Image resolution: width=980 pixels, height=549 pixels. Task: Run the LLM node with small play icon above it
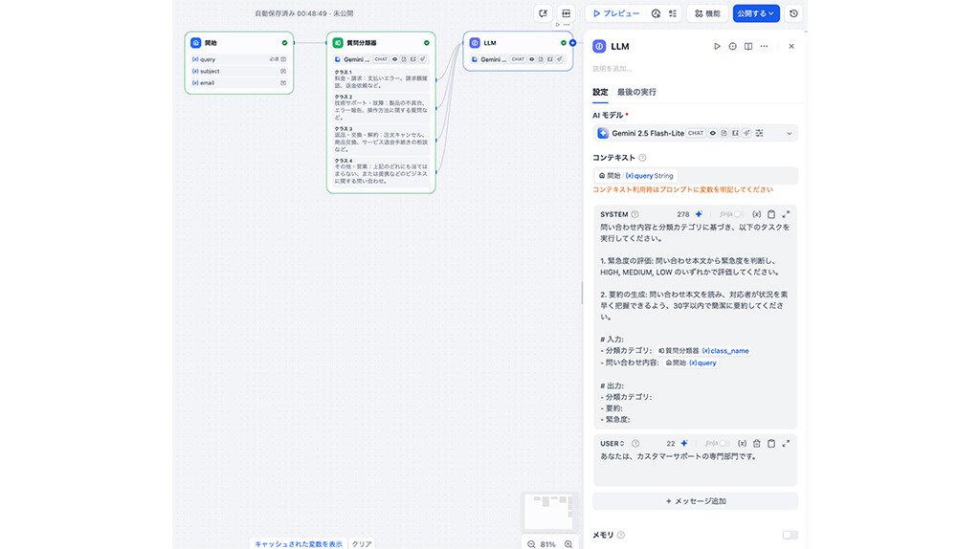[558, 25]
